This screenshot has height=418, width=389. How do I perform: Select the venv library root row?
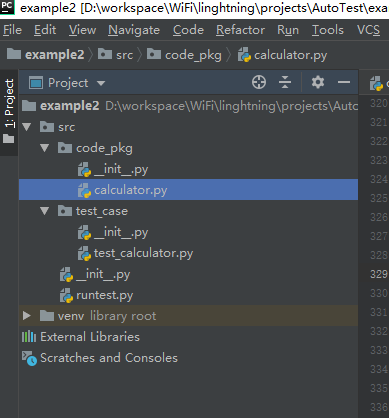188,315
